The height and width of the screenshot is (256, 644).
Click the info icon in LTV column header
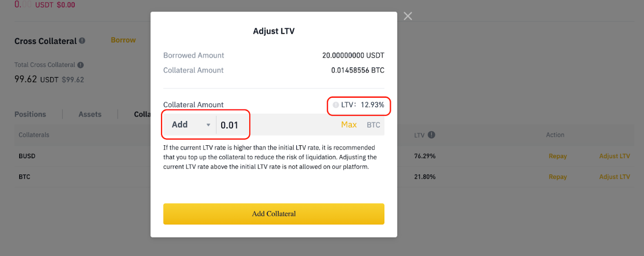coord(432,135)
